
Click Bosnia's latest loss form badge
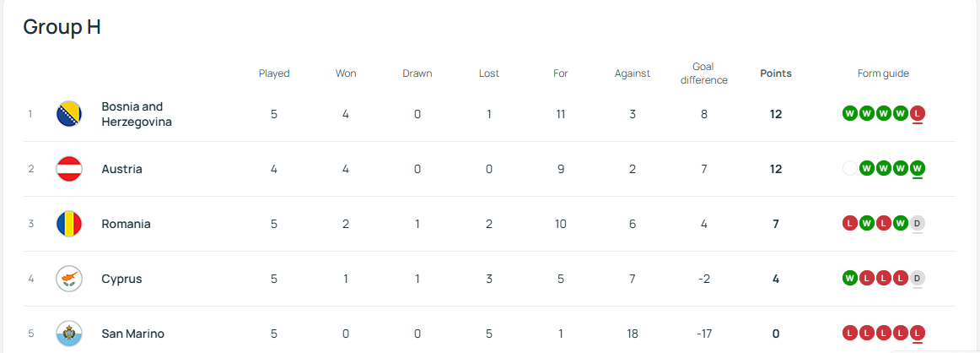tap(918, 114)
